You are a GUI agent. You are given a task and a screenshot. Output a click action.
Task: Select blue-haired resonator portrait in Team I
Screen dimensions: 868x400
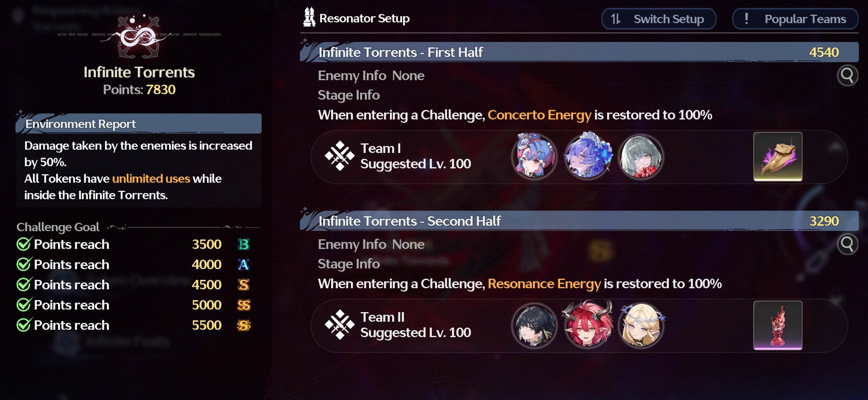(x=534, y=157)
